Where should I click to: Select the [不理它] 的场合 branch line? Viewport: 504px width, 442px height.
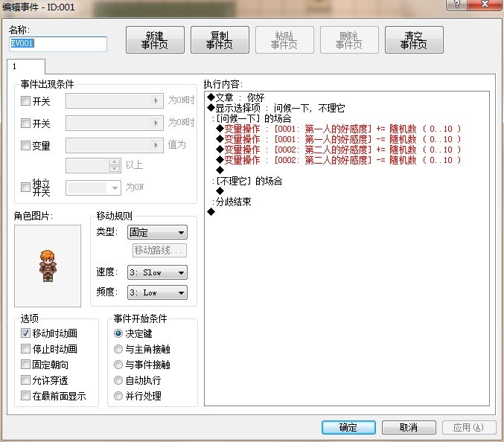pos(247,181)
